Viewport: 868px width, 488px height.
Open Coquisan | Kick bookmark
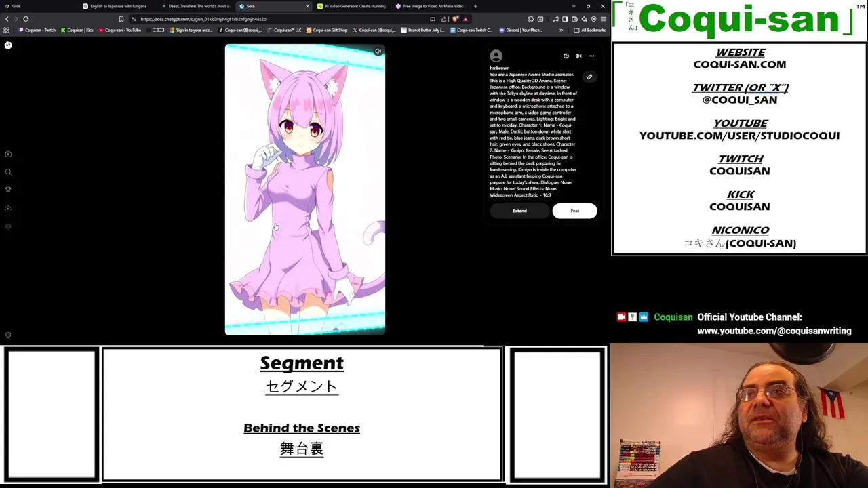click(x=77, y=30)
